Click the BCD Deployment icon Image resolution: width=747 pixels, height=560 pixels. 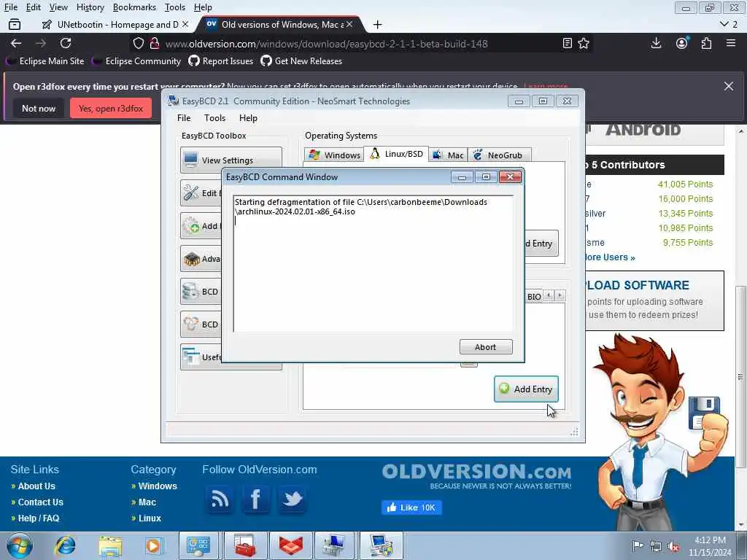pyautogui.click(x=191, y=324)
